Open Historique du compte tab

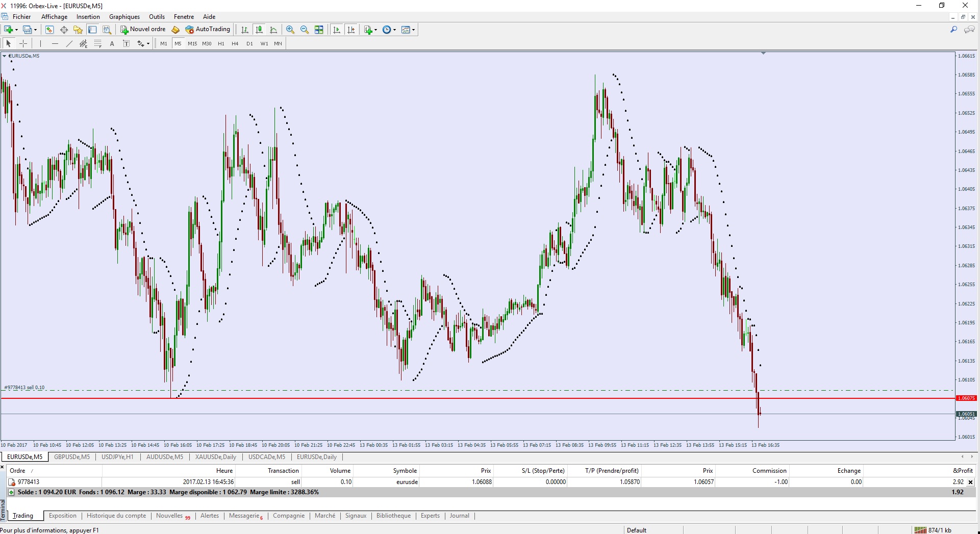click(116, 516)
